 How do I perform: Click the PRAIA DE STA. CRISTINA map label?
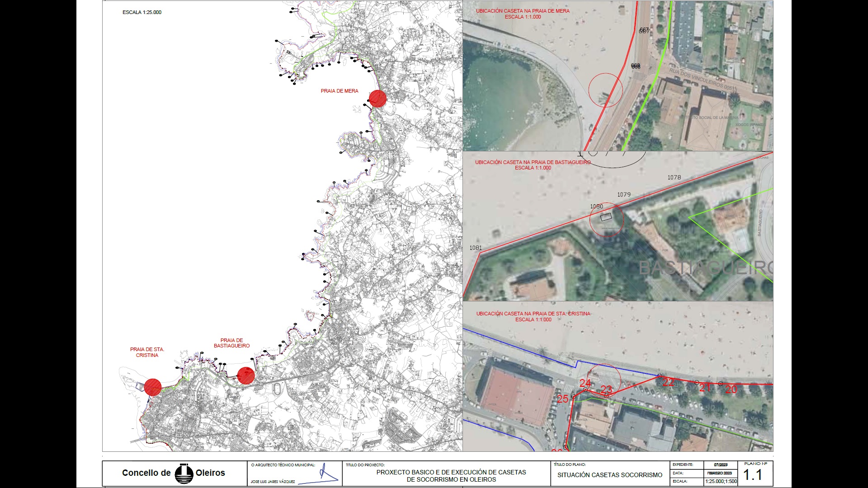coord(147,352)
